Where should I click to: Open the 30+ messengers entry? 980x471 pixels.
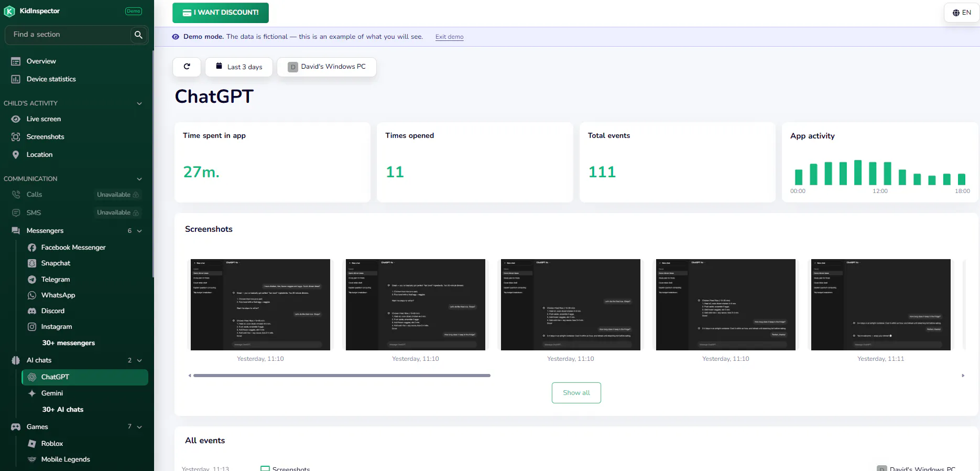(x=69, y=343)
